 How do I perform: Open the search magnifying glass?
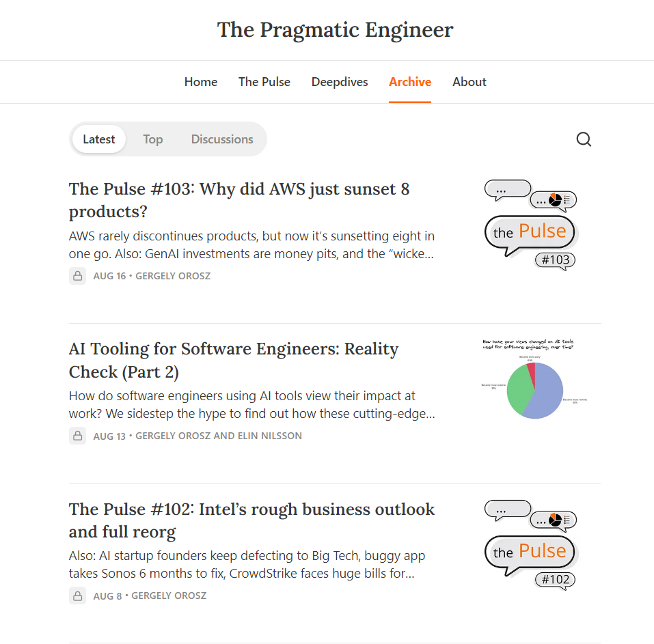(x=584, y=139)
